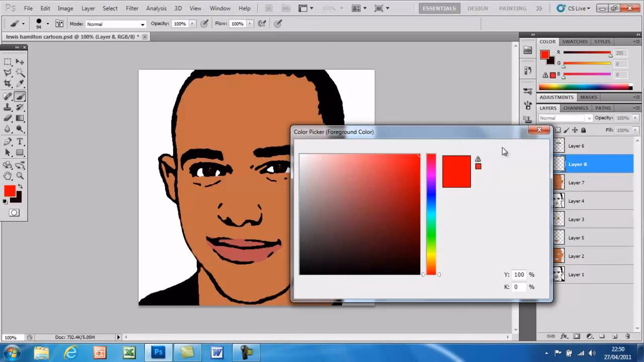
Task: Open the Zoom tool
Action: click(x=20, y=174)
